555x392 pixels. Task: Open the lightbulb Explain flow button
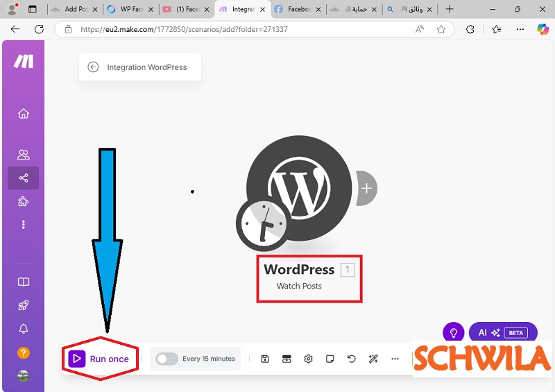click(x=454, y=332)
